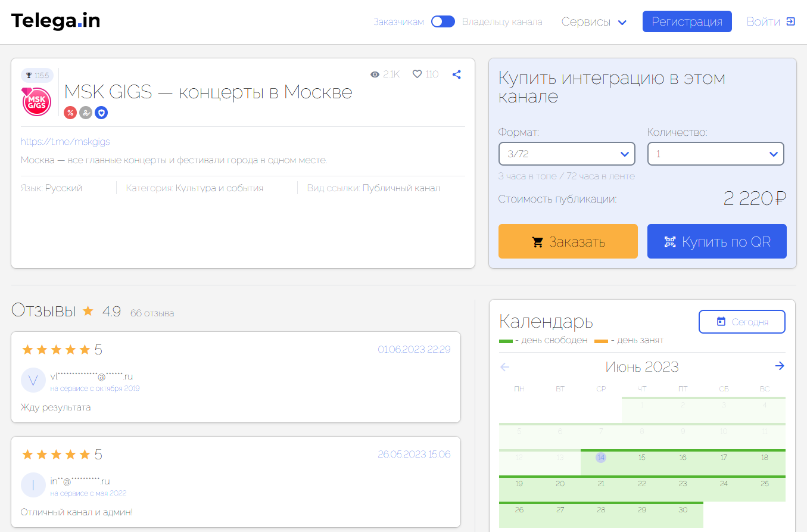Go to next month with right arrow

click(x=780, y=366)
